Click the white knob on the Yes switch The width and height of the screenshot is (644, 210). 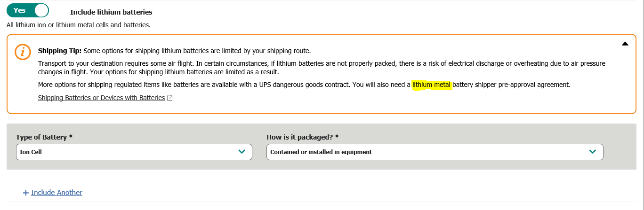coord(41,10)
